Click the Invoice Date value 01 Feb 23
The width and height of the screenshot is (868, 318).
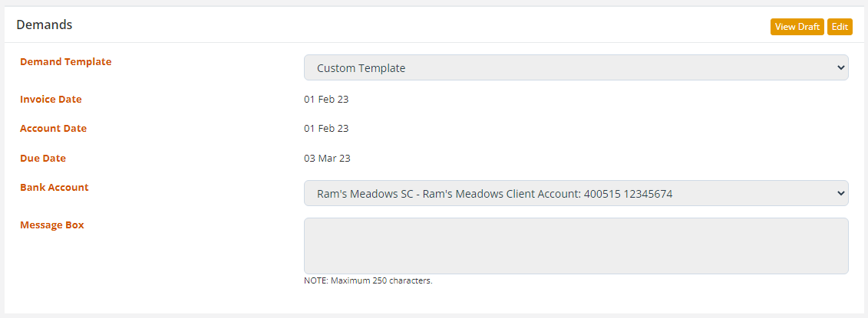pyautogui.click(x=326, y=100)
